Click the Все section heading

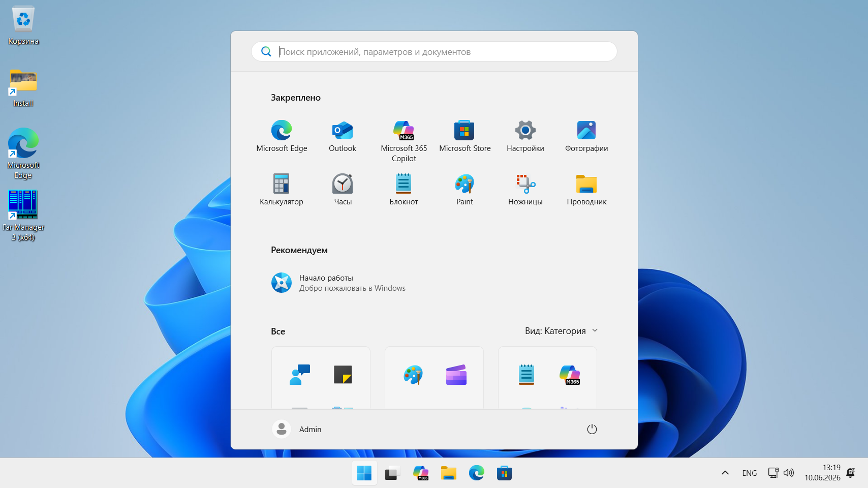[278, 331]
